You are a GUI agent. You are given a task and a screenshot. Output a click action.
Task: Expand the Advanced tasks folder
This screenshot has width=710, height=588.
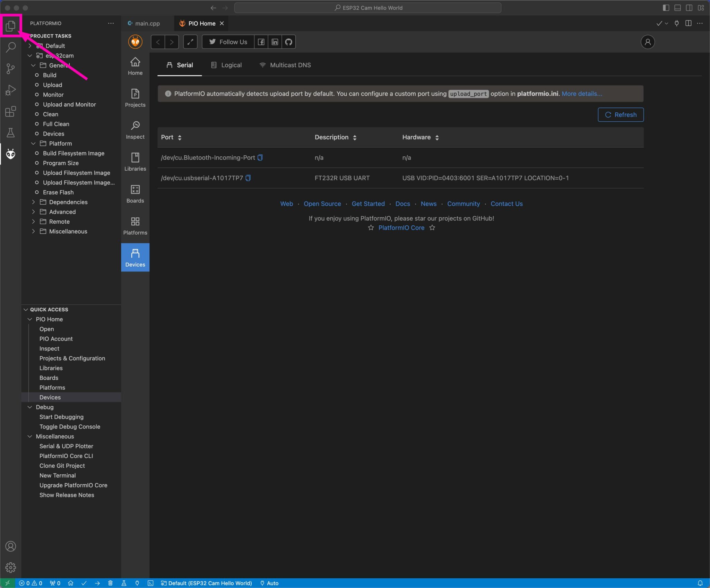pos(62,211)
